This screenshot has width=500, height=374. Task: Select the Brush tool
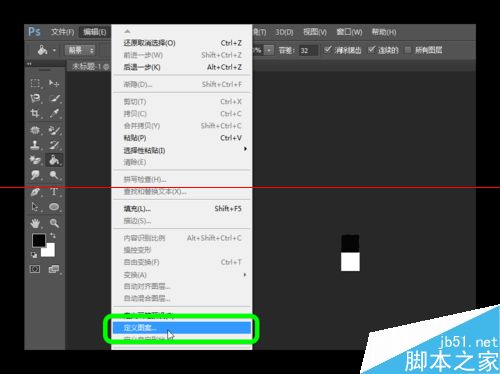pos(54,129)
